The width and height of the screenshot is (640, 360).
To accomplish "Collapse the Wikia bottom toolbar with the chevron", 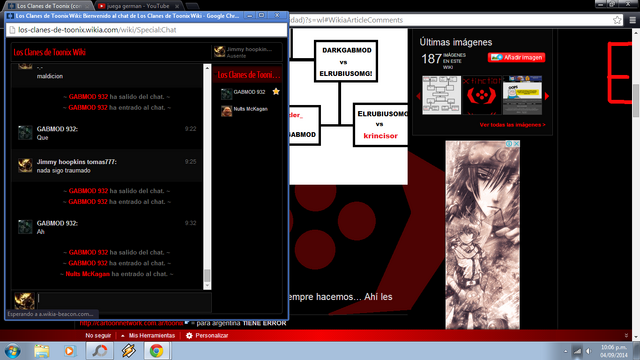I will pyautogui.click(x=626, y=336).
